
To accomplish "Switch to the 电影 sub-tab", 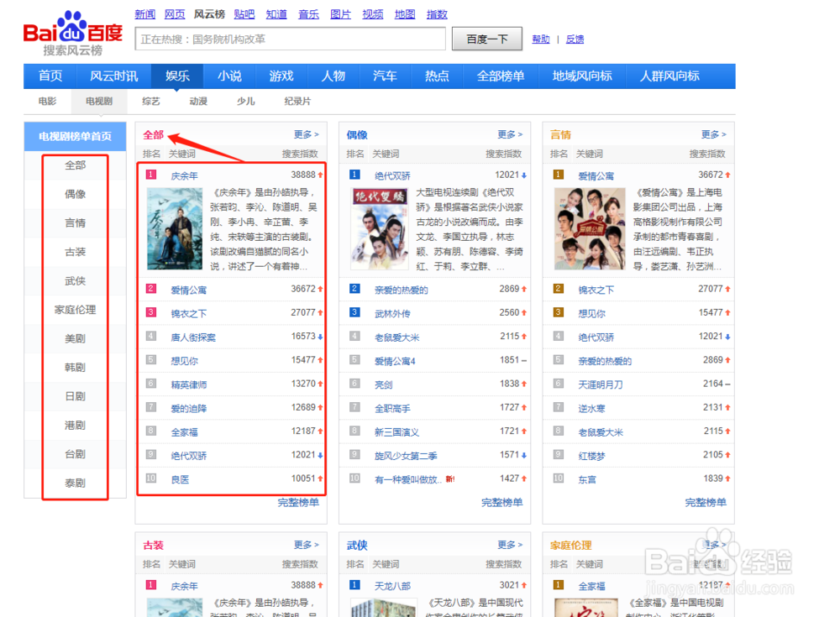I will pyautogui.click(x=47, y=102).
